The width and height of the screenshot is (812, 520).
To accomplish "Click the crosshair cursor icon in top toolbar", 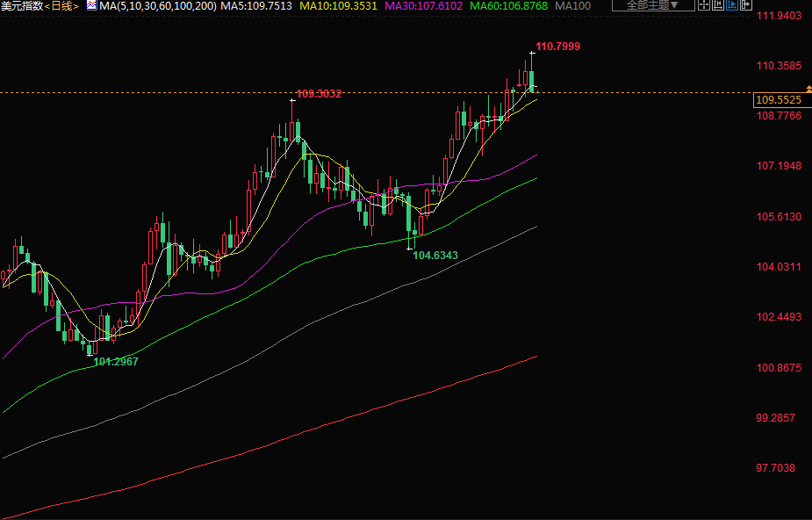I will 705,5.
